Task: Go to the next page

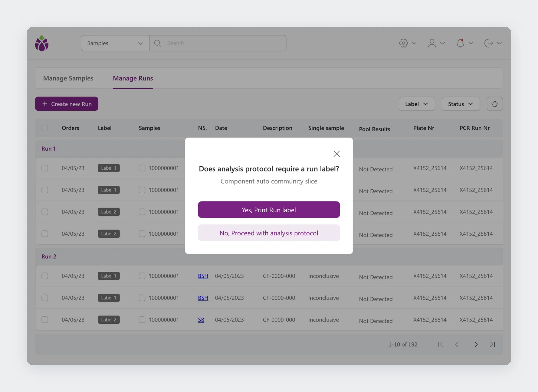Action: coord(476,344)
